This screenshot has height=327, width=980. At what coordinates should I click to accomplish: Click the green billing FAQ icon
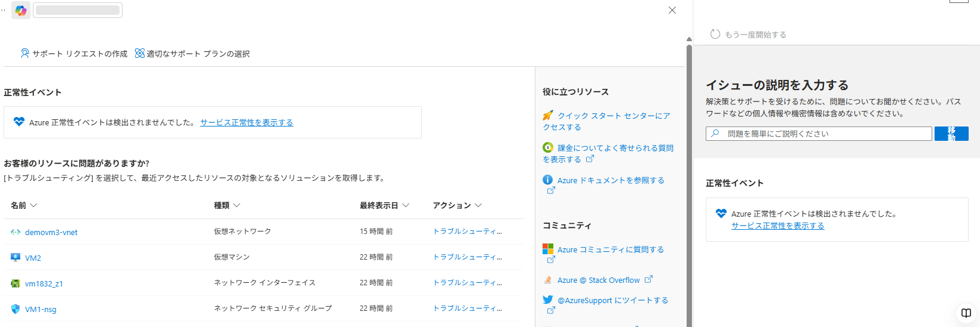(547, 147)
